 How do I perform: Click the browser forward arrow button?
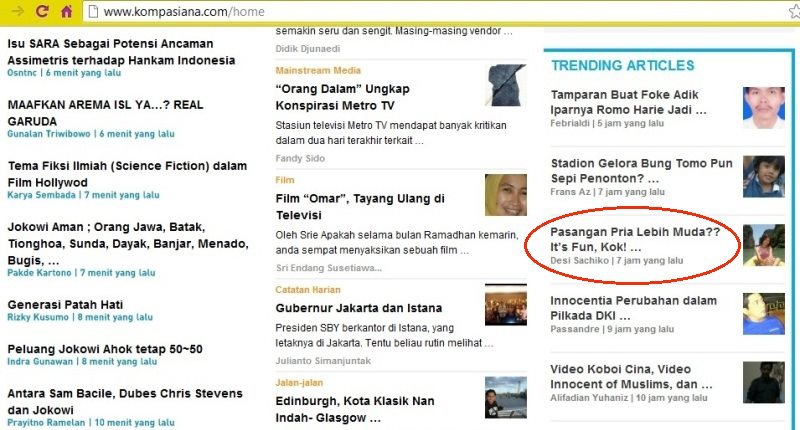(17, 12)
